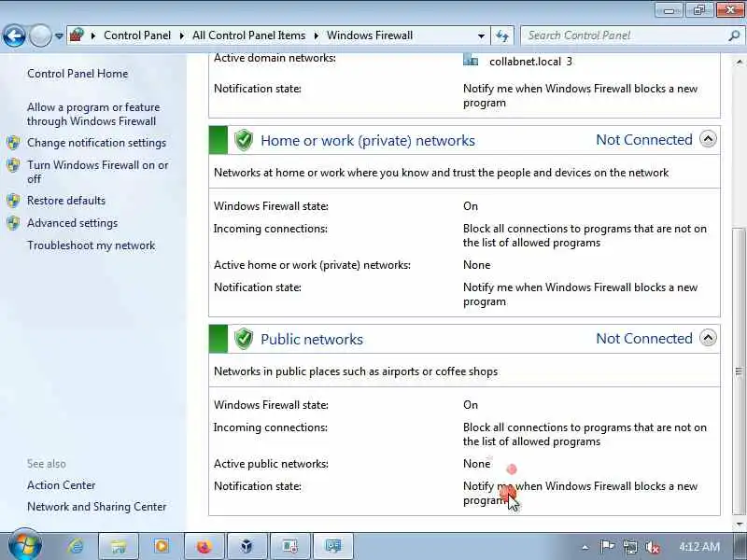The height and width of the screenshot is (560, 747).
Task: Click the network tray icon
Action: pyautogui.click(x=629, y=546)
